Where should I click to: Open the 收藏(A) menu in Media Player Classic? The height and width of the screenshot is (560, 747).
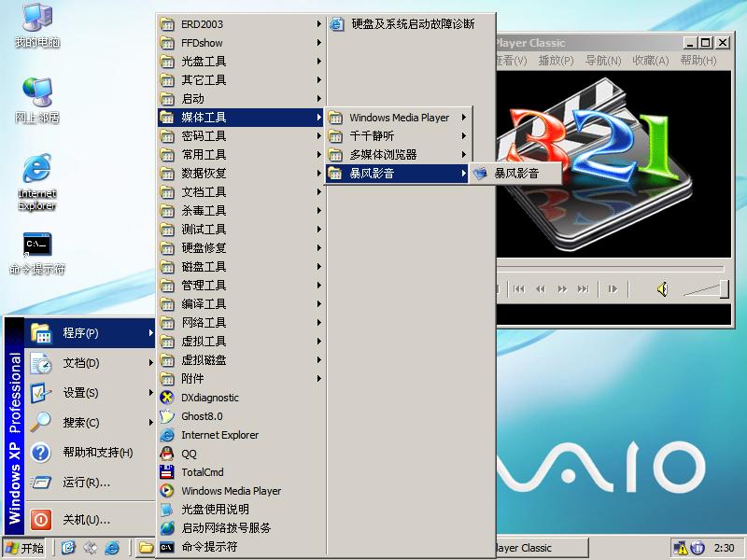click(x=651, y=61)
